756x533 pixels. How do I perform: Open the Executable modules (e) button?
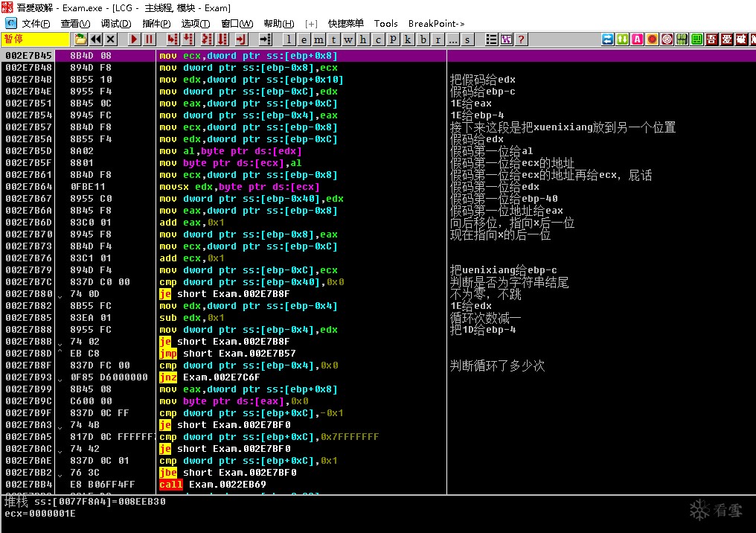tap(304, 39)
